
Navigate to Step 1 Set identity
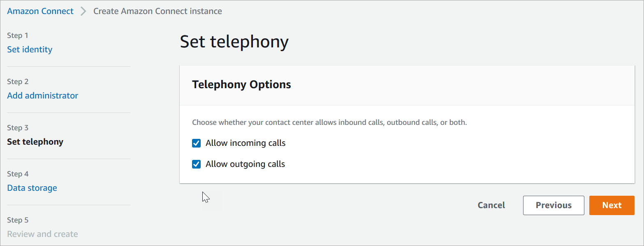pos(29,49)
